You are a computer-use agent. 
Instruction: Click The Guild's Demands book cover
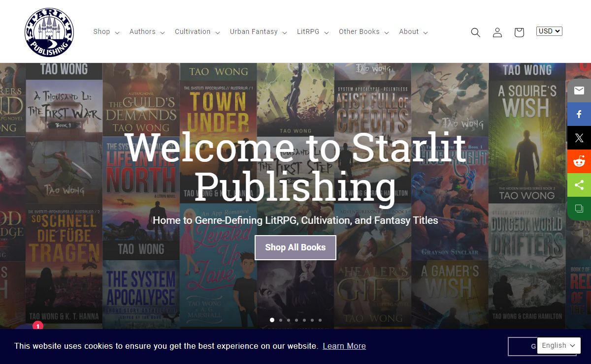tap(141, 100)
